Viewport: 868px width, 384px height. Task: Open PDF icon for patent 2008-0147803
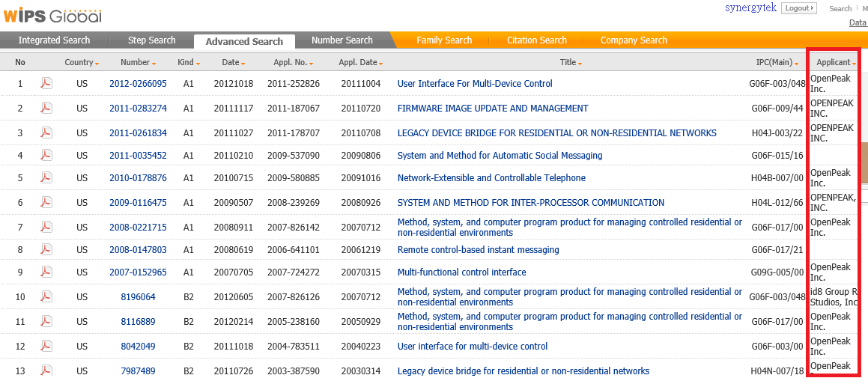click(46, 250)
